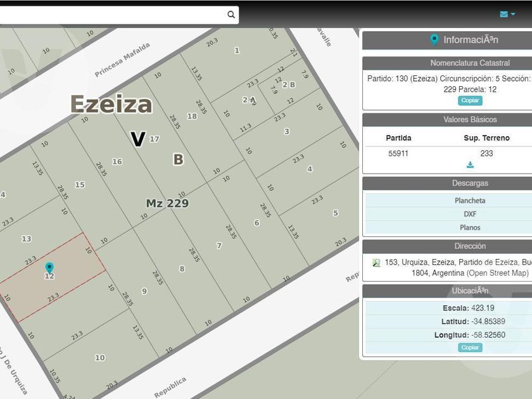Select parcel 8 on the map
532x399 pixels.
(x=182, y=269)
